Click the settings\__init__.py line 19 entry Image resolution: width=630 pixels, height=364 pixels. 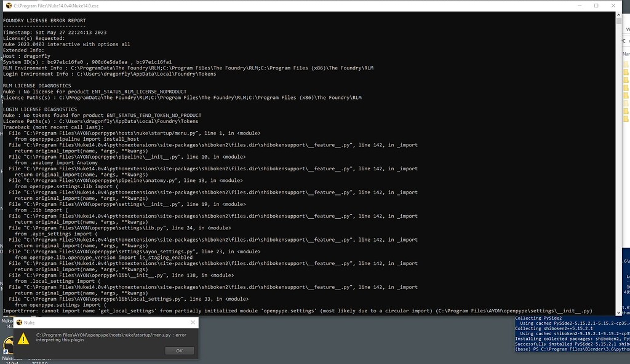(127, 204)
